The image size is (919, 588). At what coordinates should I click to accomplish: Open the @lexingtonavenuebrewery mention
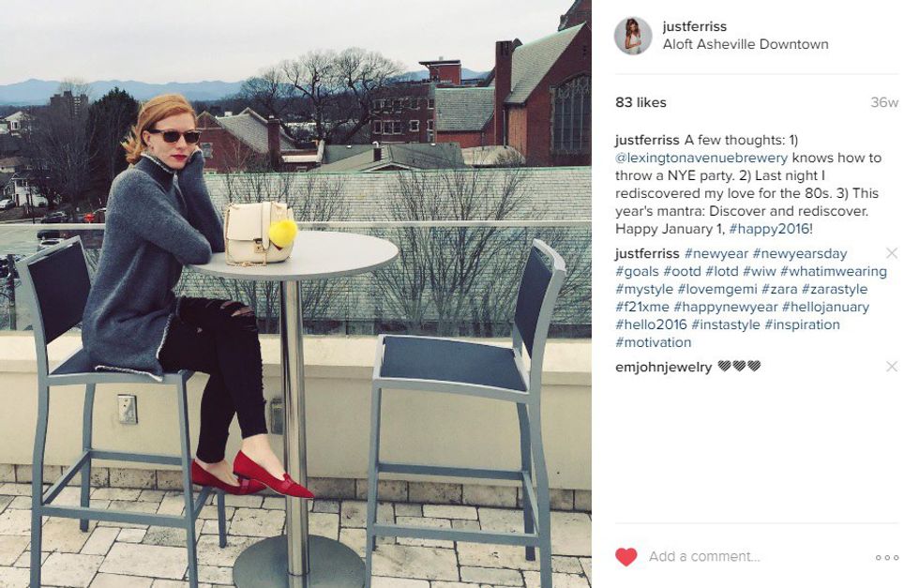pos(701,158)
